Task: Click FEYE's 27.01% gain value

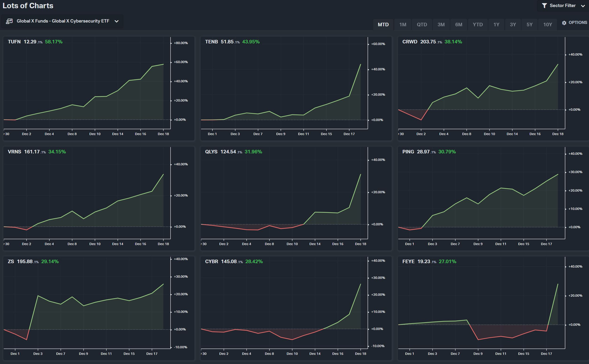Action: coord(447,262)
